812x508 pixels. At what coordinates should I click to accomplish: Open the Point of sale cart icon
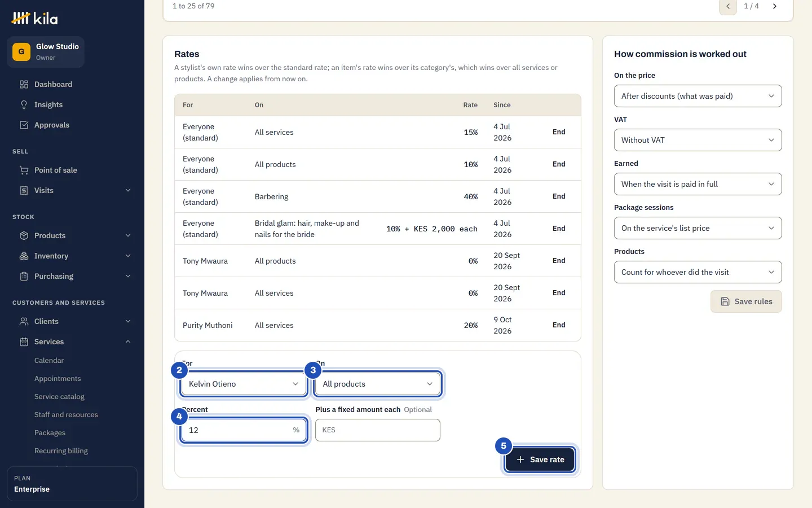point(24,170)
